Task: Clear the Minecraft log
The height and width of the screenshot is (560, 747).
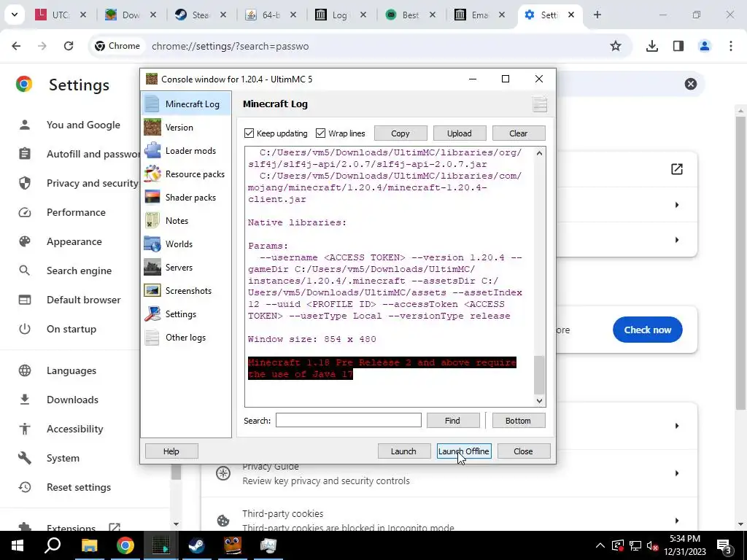Action: pos(519,133)
